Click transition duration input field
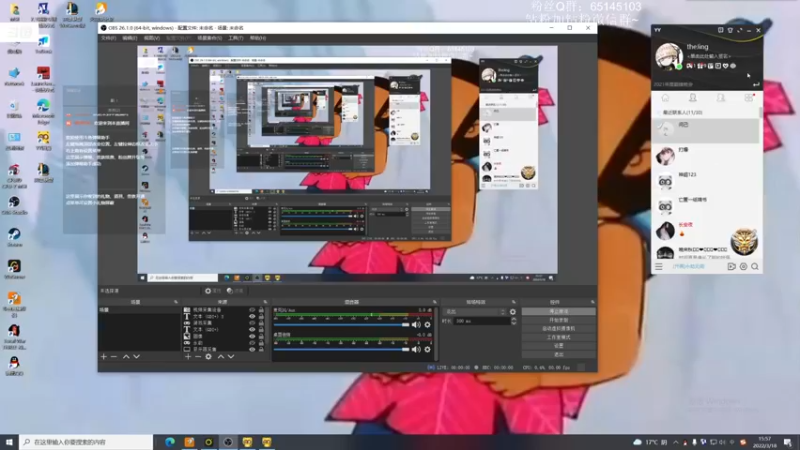The width and height of the screenshot is (800, 450). click(482, 321)
